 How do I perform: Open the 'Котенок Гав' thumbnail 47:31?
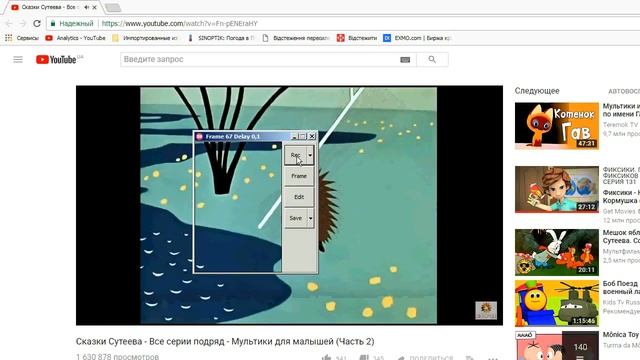tap(557, 126)
